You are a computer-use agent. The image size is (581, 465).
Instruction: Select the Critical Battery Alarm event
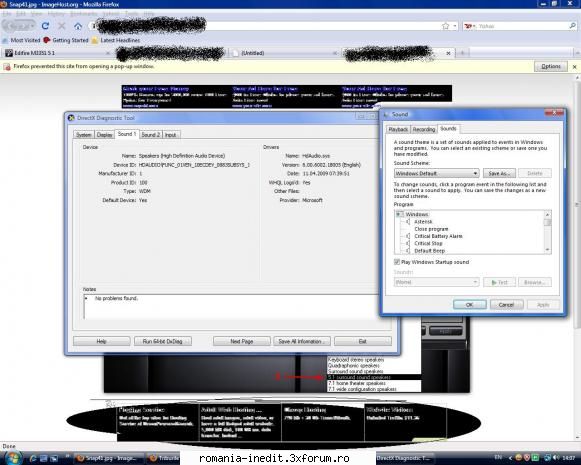(438, 236)
